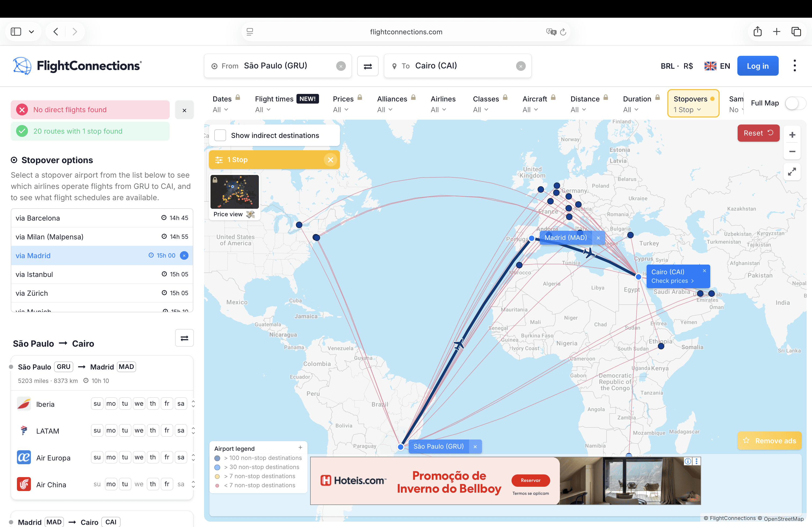The width and height of the screenshot is (812, 527).
Task: Open the translate page icon in address bar
Action: (551, 32)
